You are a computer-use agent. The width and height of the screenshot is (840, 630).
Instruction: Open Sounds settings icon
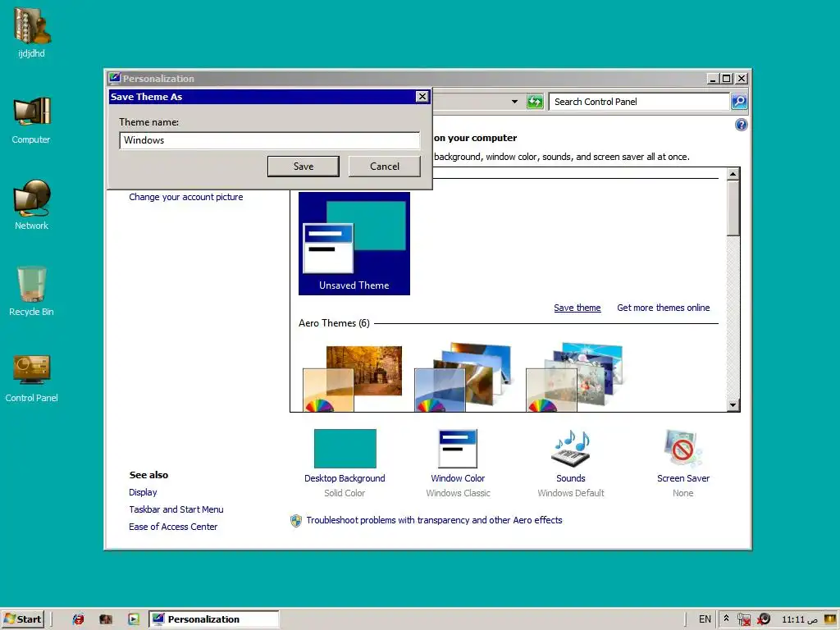(571, 448)
